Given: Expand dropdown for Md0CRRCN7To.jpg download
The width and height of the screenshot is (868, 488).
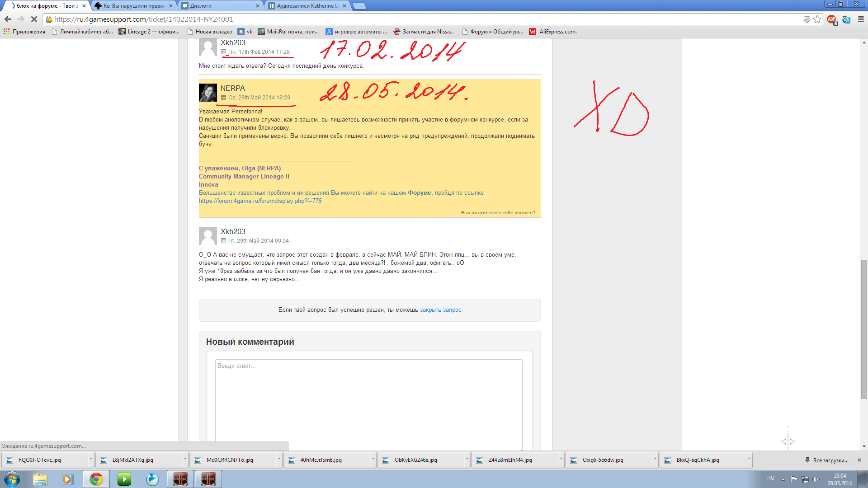Looking at the screenshot, I should pyautogui.click(x=279, y=459).
